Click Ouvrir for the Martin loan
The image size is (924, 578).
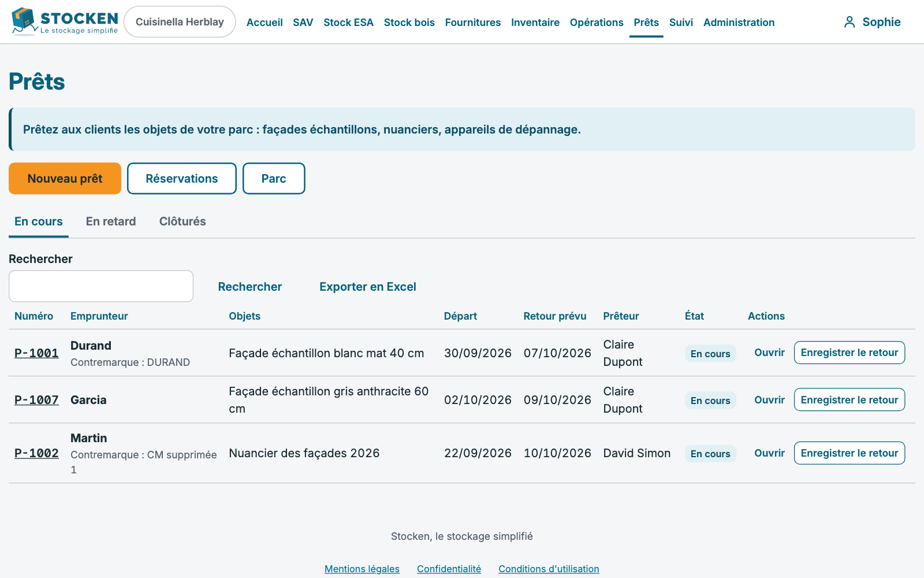[x=769, y=453]
